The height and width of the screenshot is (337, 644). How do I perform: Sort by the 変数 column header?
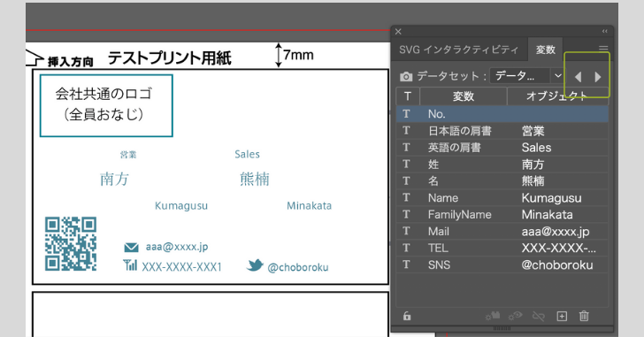tap(464, 96)
